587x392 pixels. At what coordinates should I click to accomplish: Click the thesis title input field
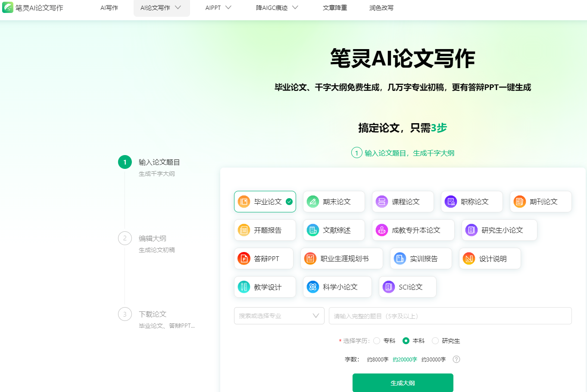click(450, 316)
